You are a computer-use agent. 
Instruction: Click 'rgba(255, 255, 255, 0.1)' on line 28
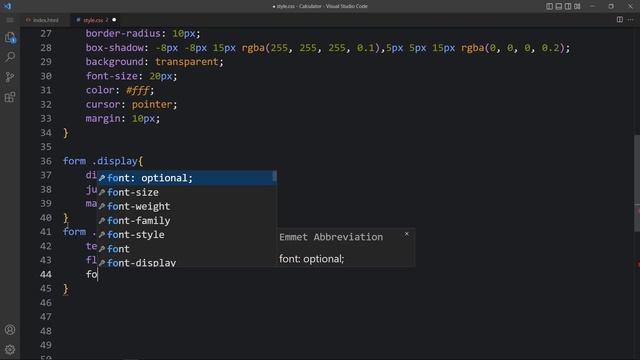[311, 48]
